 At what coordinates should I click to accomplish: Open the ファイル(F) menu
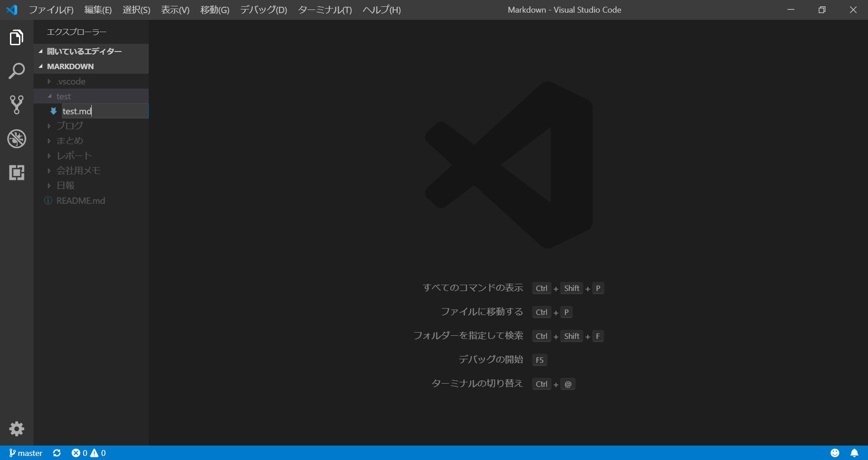click(52, 10)
